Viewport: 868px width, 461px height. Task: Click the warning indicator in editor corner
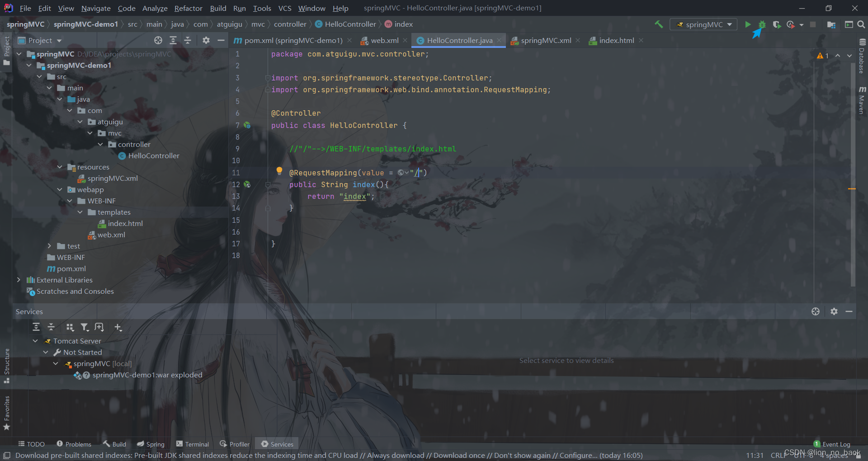click(823, 56)
